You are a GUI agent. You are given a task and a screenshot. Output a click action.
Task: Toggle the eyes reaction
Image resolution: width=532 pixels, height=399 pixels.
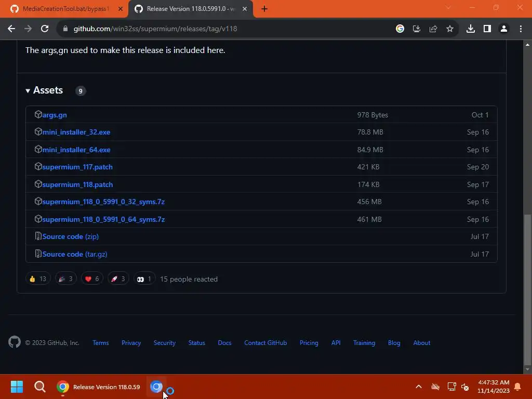[144, 279]
